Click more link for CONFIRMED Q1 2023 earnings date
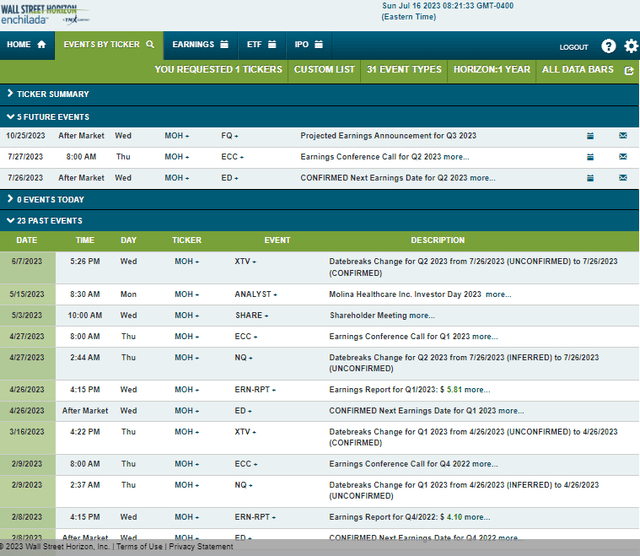Screen dimensions: 640x556 (511, 411)
